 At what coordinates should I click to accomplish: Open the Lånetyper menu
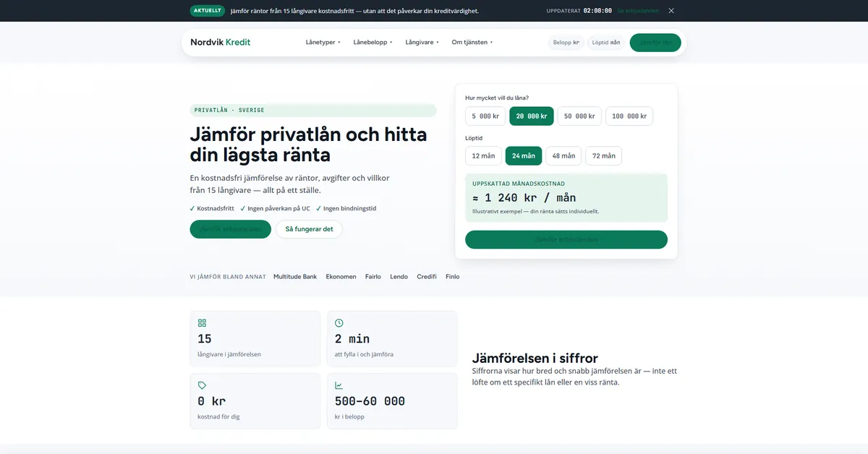tap(323, 42)
